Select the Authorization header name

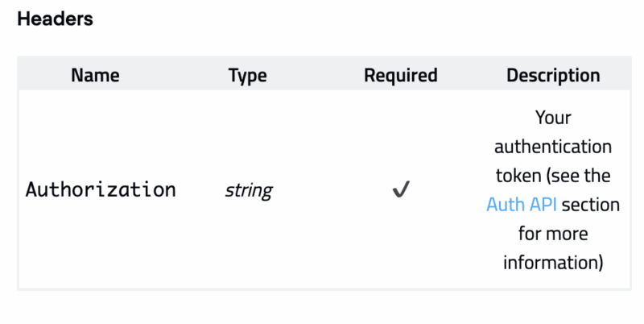point(101,190)
